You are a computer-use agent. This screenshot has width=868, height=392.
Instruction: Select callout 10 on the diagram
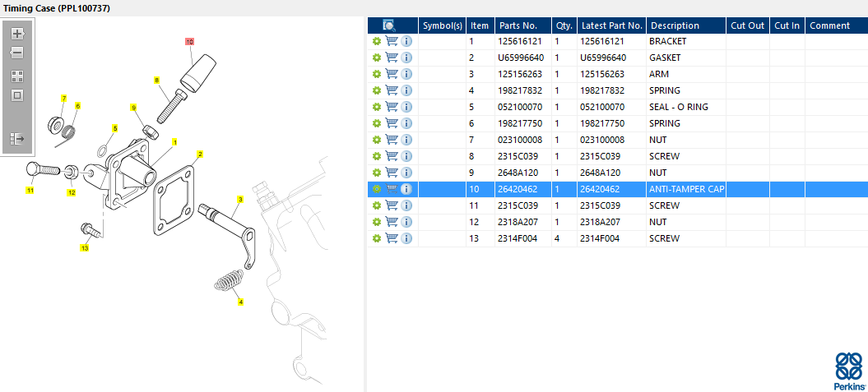click(x=189, y=41)
